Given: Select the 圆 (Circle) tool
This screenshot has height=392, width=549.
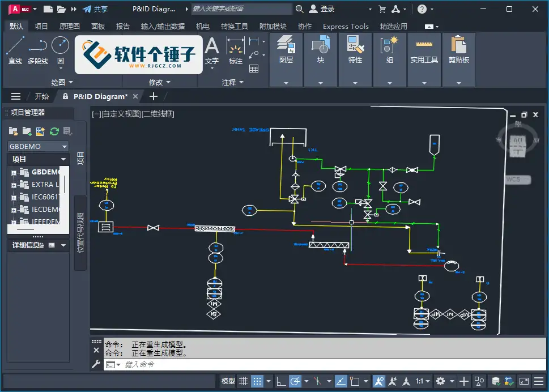Looking at the screenshot, I should (x=59, y=48).
